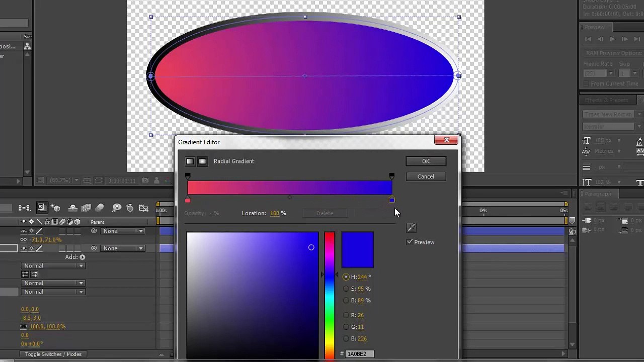Screen dimensions: 644x362
Task: Toggle the scale constrain link beside 100.0,100.0%
Action: [x=24, y=326]
